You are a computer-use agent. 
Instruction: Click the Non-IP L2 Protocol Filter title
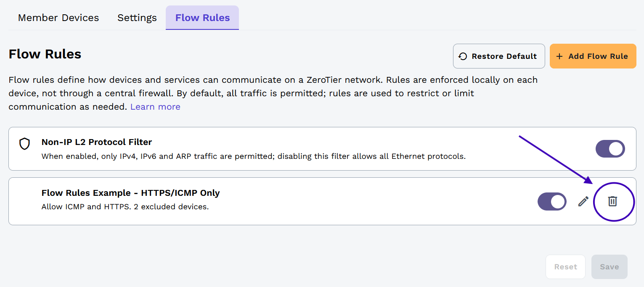(96, 142)
